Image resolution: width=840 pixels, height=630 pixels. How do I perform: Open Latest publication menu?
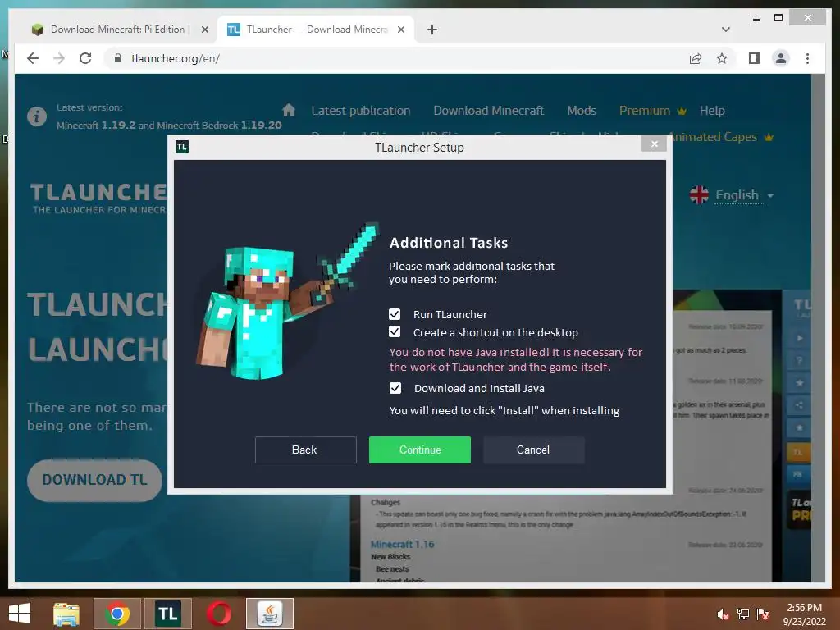point(361,111)
